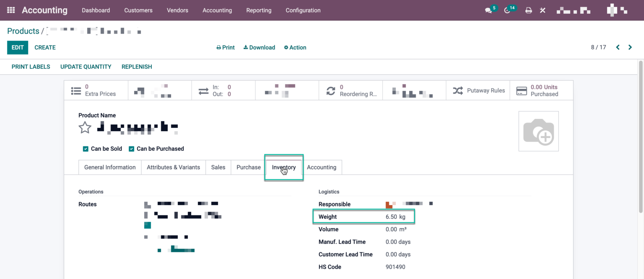Viewport: 644px width, 279px height.
Task: View activities via the clock icon
Action: 507,10
